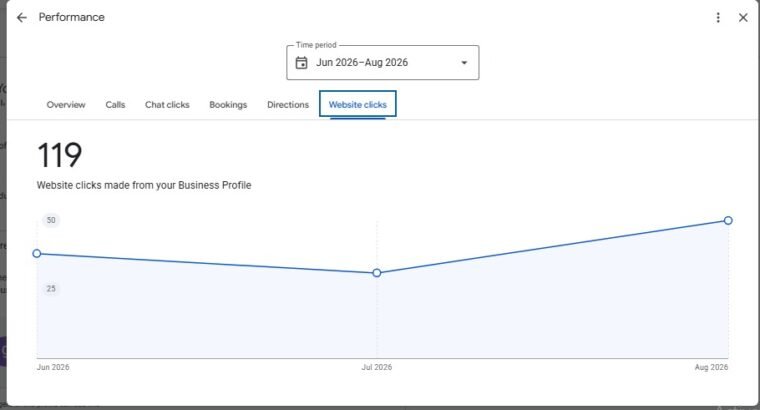The image size is (760, 410).
Task: Click the 119 total clicks number
Action: click(x=60, y=155)
